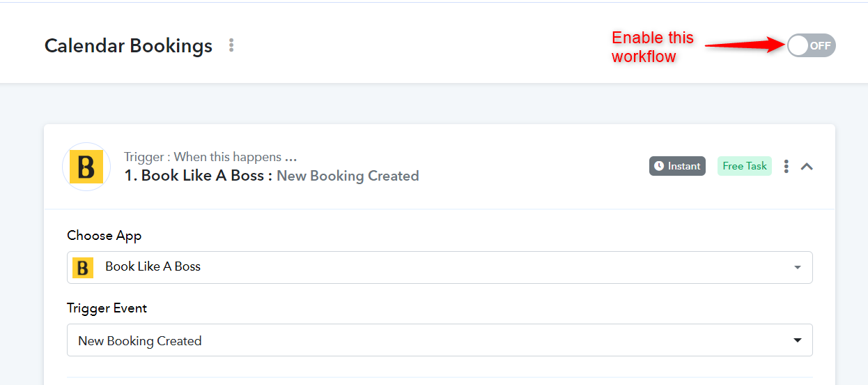Open the trigger step's three-dot options menu

(x=786, y=166)
